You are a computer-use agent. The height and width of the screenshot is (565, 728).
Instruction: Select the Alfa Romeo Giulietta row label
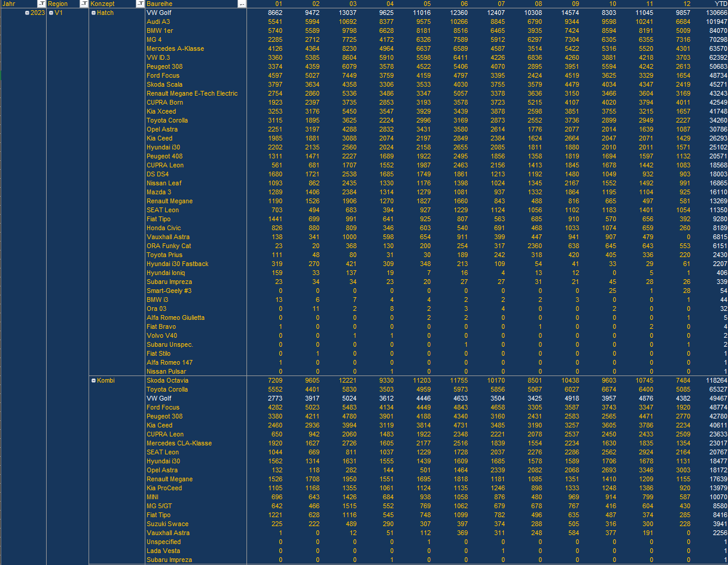pyautogui.click(x=175, y=317)
